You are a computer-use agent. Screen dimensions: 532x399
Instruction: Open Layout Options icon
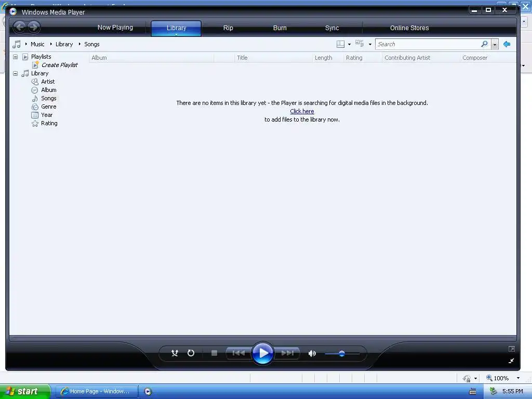tap(340, 44)
